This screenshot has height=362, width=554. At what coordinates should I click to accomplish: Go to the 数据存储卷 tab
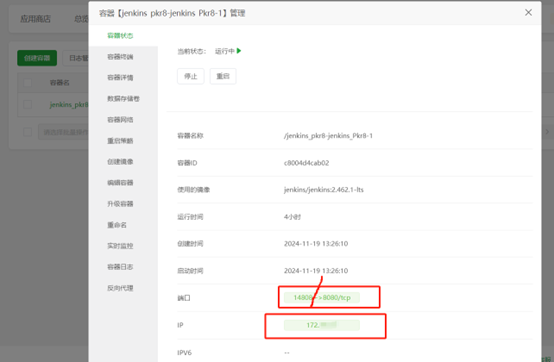[123, 99]
